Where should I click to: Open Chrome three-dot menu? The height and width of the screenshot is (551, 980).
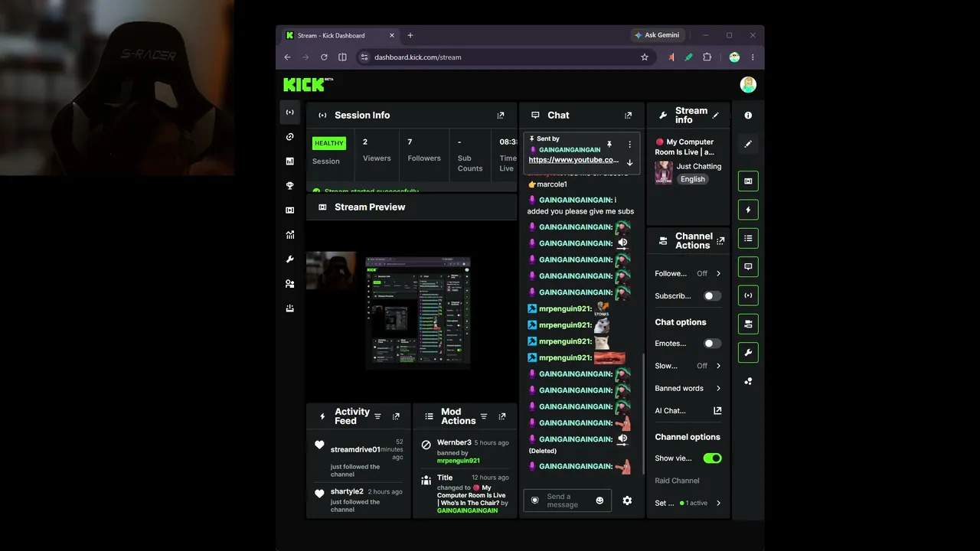(x=753, y=57)
